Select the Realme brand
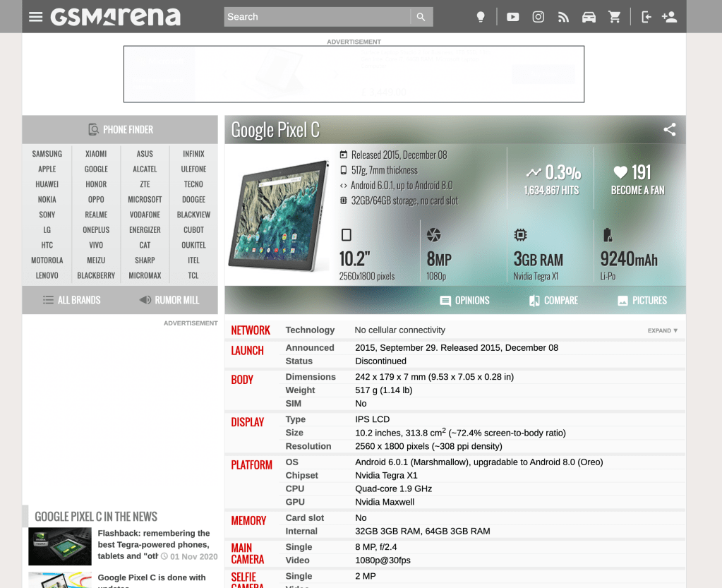 point(96,215)
